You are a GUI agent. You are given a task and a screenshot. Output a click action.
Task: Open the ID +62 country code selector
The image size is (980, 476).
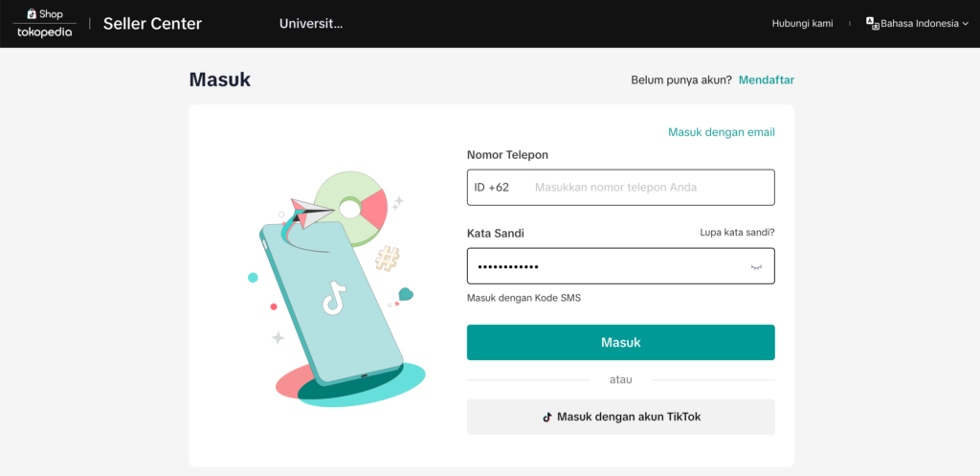click(491, 187)
